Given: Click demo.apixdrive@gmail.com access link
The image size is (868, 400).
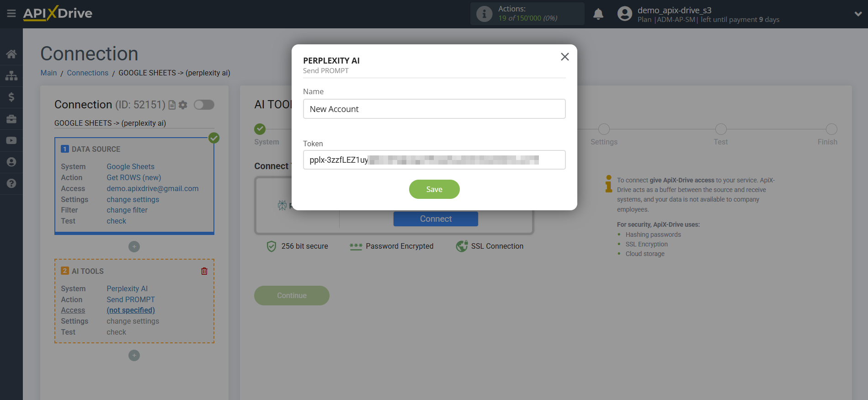Looking at the screenshot, I should click(153, 188).
